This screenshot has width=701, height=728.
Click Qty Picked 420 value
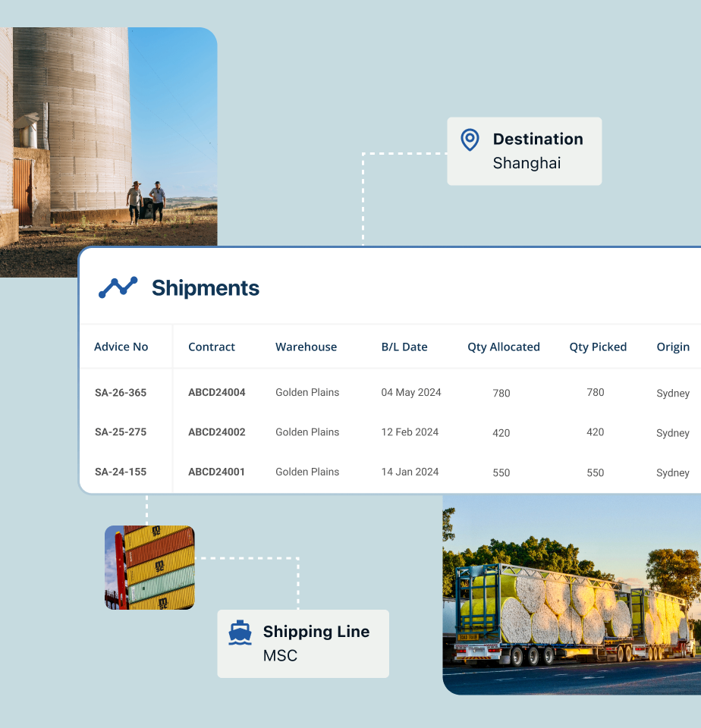[x=595, y=431]
